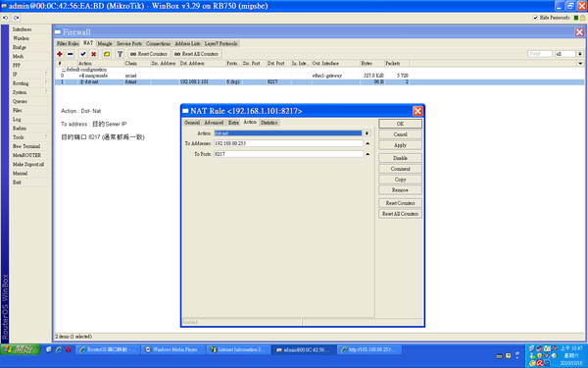Screen dimensions: 588x368
Task: Click the Remove button in NAT Rule dialog
Action: point(400,190)
